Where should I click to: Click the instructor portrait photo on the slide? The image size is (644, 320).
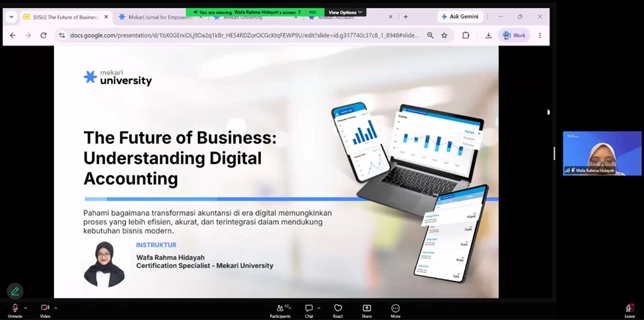click(104, 264)
